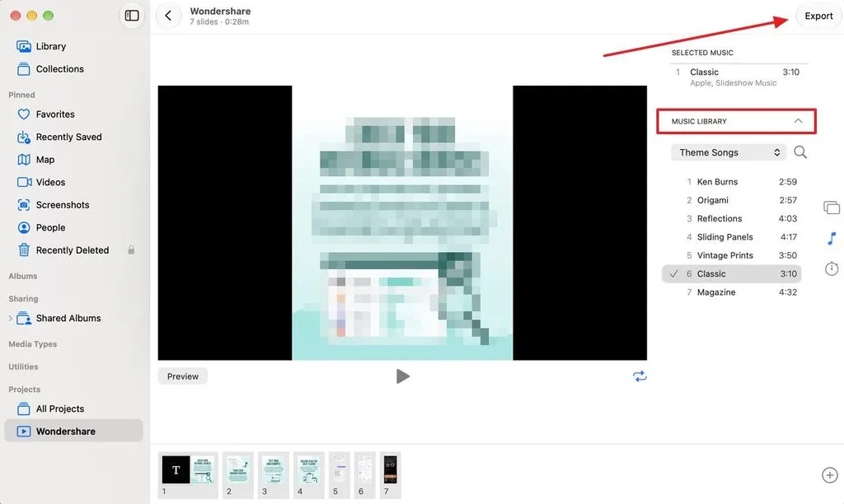This screenshot has width=844, height=504.
Task: Toggle the loop slideshow icon
Action: click(x=640, y=376)
